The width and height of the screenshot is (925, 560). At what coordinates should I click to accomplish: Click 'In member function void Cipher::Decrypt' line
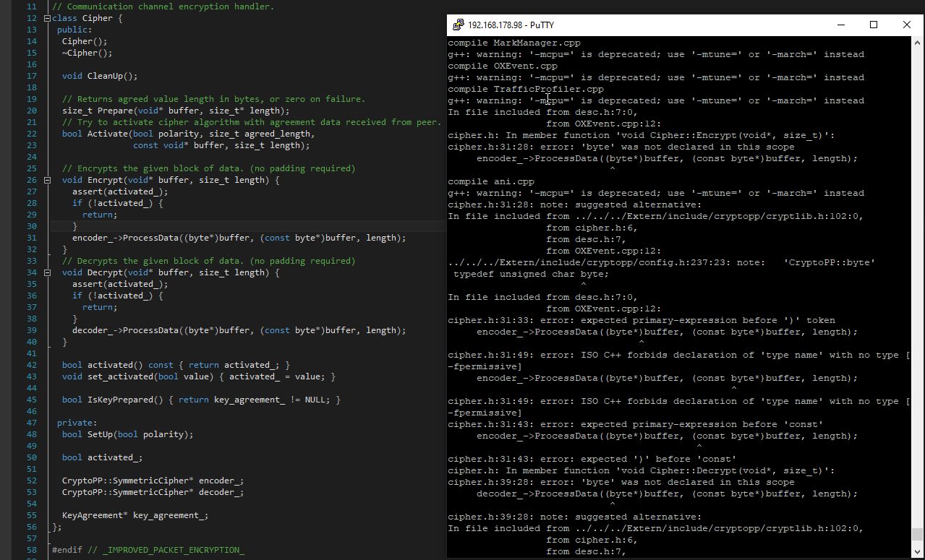(641, 470)
